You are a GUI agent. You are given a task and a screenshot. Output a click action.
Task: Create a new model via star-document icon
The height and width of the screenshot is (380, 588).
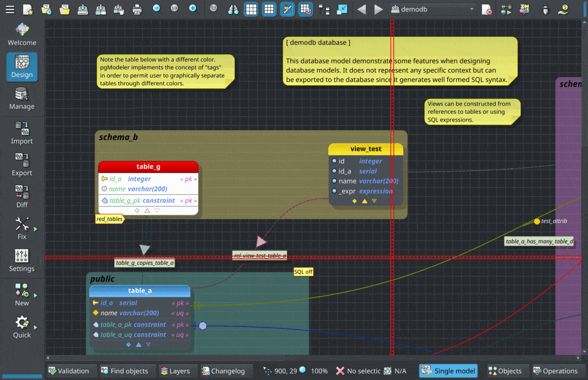click(x=28, y=9)
